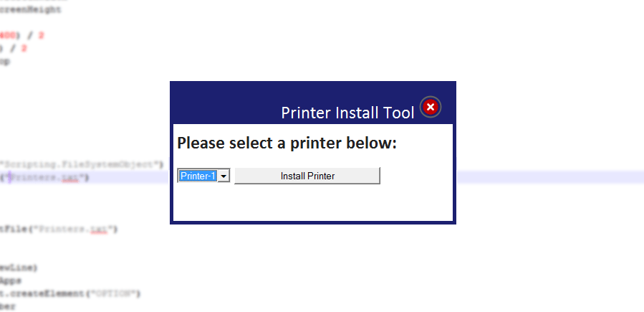Click the code line ending in ewLine)

click(19, 268)
